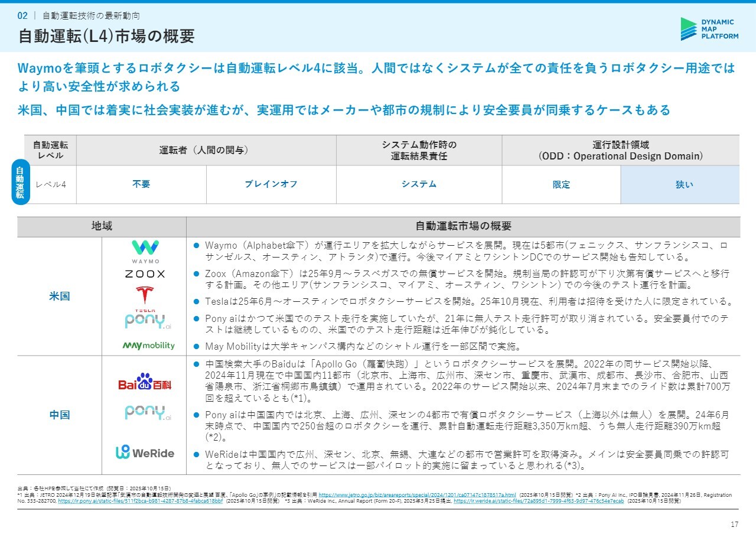Click the Dynamic Map Platform logo
Image resolution: width=756 pixels, height=534 pixels.
point(709,29)
